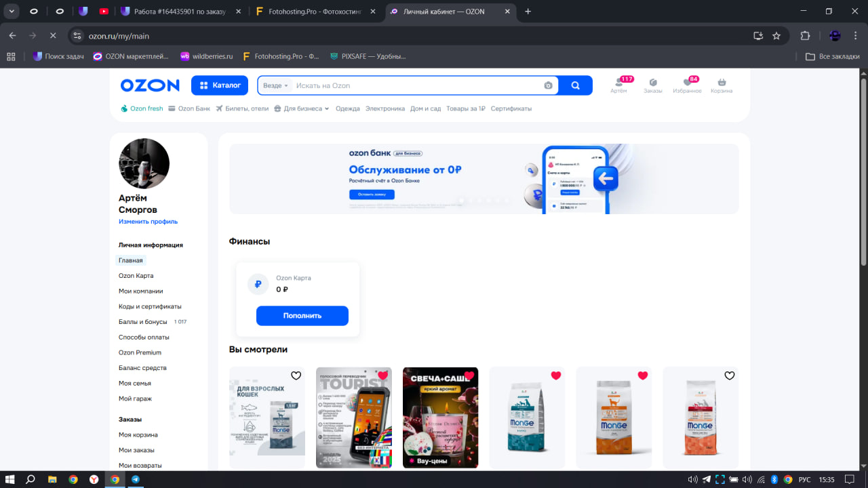This screenshot has height=488, width=868.
Task: Click Изменить профиль link
Action: [149, 222]
